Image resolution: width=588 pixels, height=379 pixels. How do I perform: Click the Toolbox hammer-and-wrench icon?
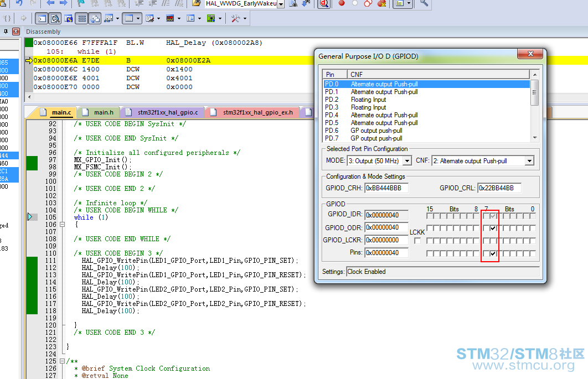click(x=235, y=18)
